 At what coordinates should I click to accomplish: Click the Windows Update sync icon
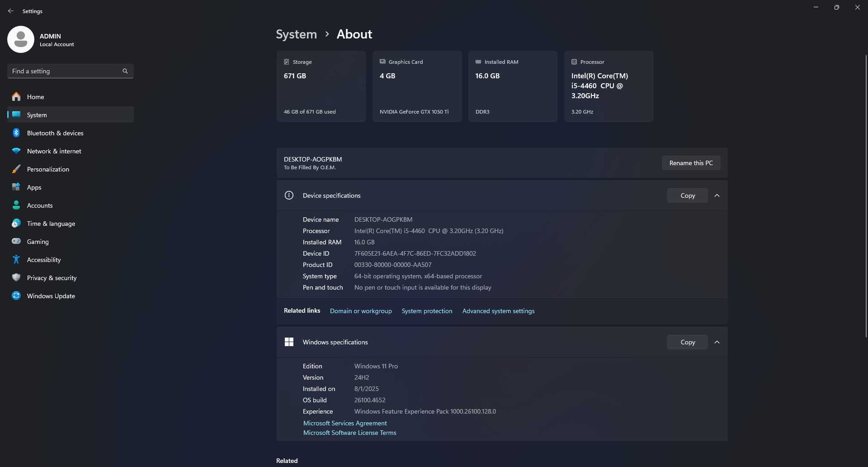(x=16, y=295)
